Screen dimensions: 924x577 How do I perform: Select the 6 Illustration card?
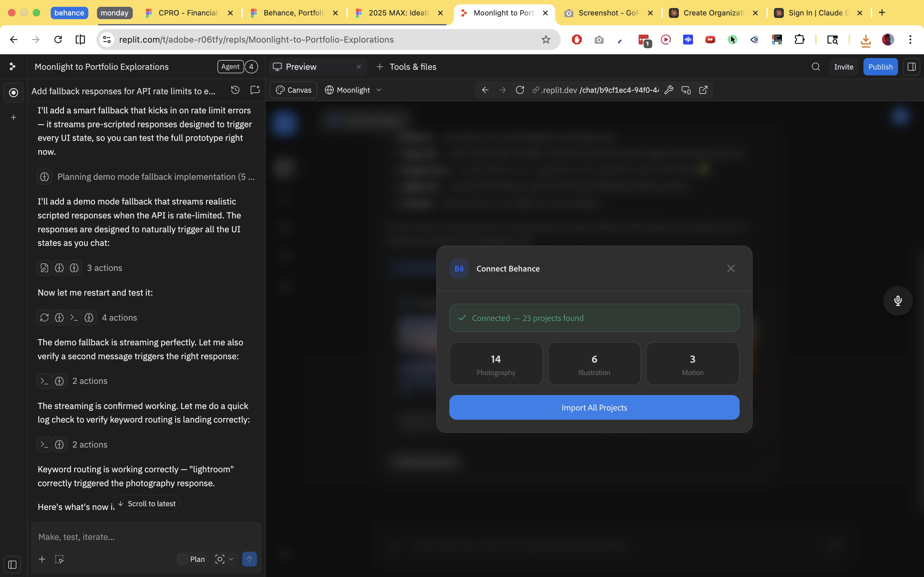coord(594,364)
